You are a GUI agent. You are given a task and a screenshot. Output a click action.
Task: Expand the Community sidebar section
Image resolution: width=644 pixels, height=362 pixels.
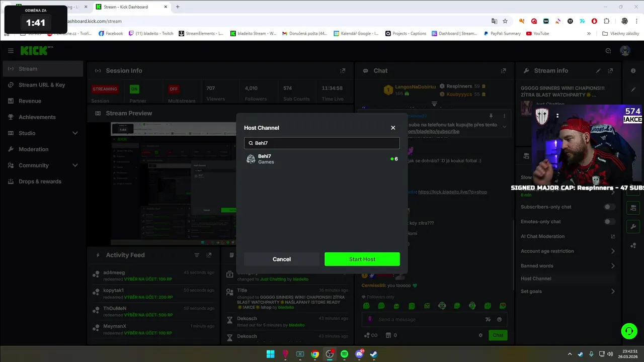[x=43, y=165]
